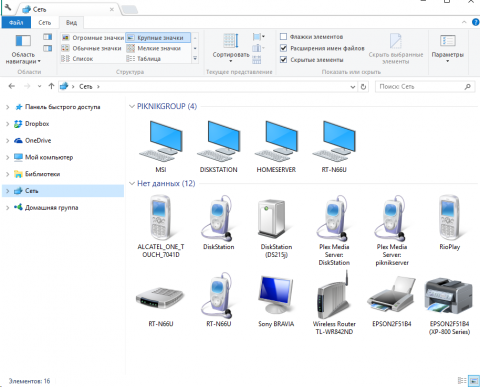This screenshot has width=480, height=387.
Task: Open the recent locations dropdown arrow
Action: click(39, 86)
